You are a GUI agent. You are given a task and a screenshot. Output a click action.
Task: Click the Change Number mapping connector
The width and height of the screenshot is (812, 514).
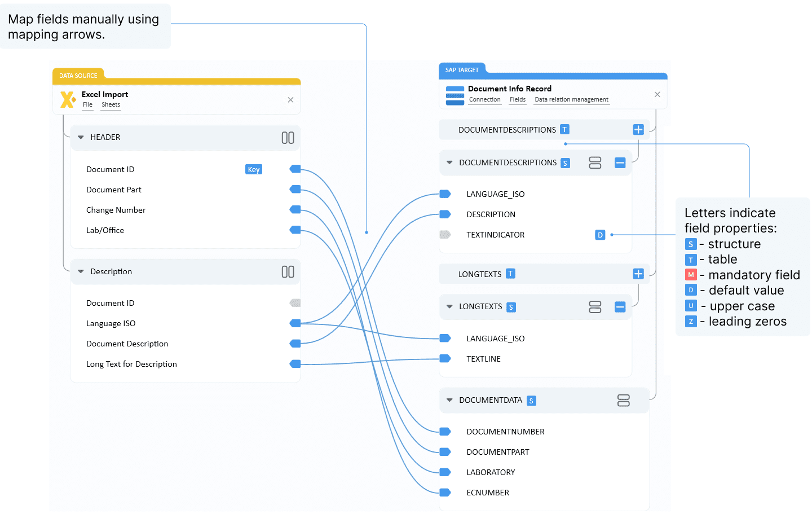295,210
